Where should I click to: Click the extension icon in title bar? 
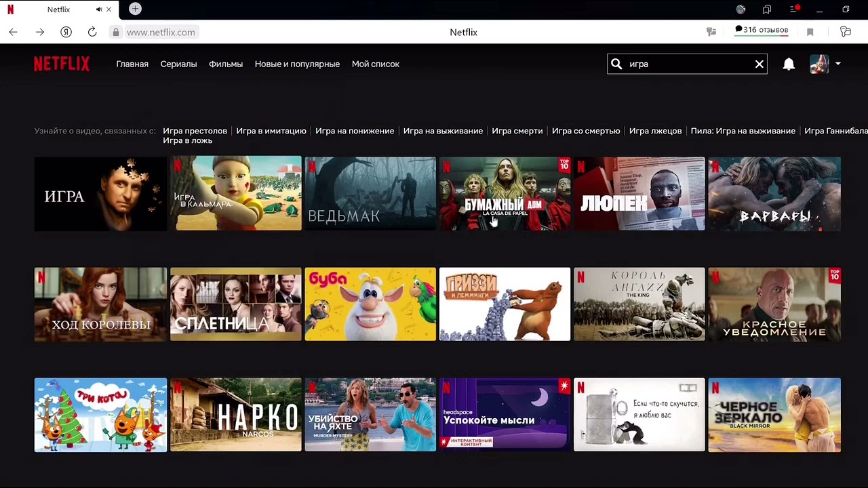point(741,9)
